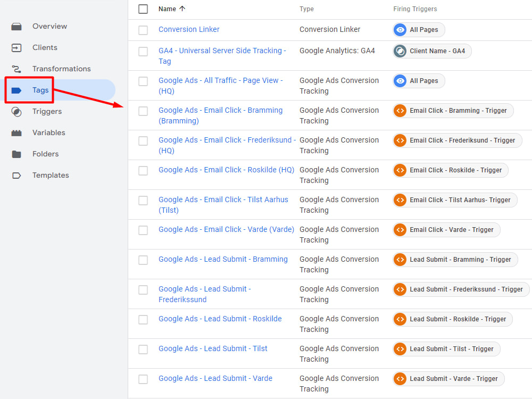The width and height of the screenshot is (532, 399).
Task: Click Google Analytics: GA4 type text
Action: [337, 51]
